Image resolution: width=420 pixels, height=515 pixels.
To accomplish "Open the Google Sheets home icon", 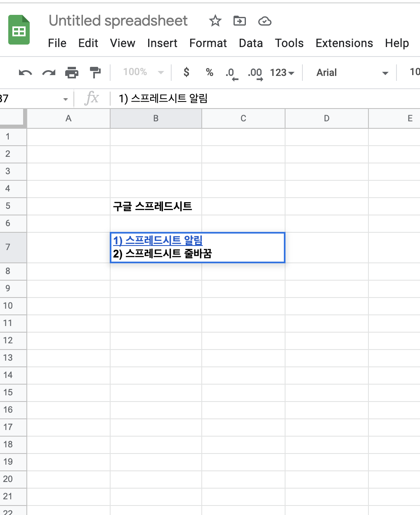I will click(x=19, y=30).
